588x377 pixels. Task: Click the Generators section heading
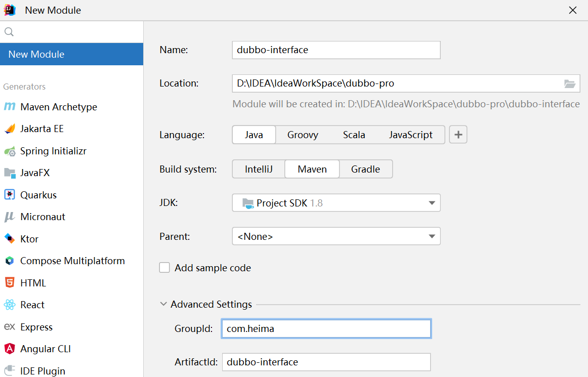click(x=24, y=87)
